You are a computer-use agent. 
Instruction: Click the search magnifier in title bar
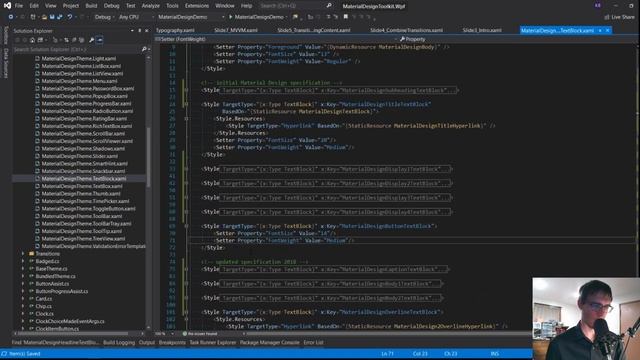tap(329, 6)
